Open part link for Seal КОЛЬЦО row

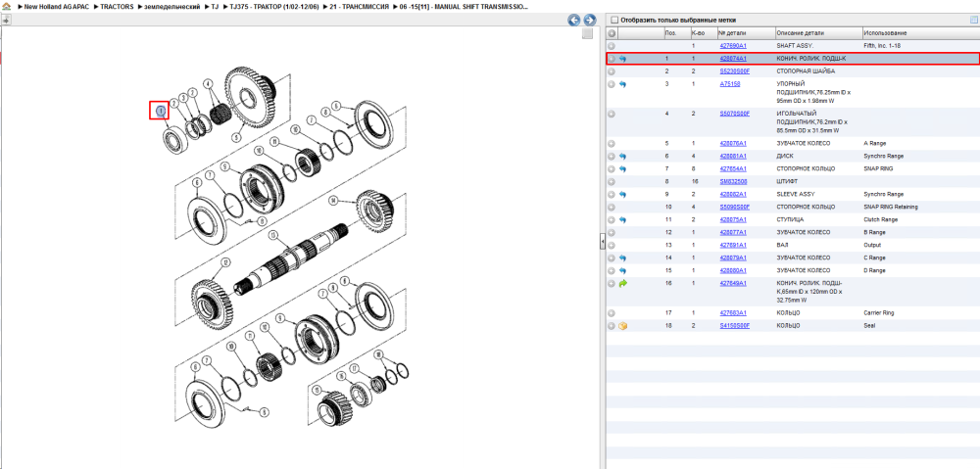734,325
